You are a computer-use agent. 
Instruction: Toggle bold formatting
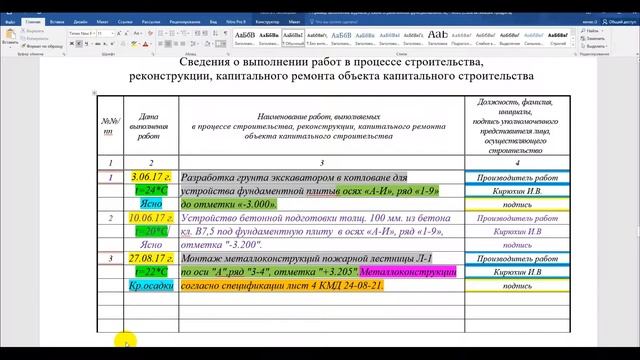tap(72, 44)
